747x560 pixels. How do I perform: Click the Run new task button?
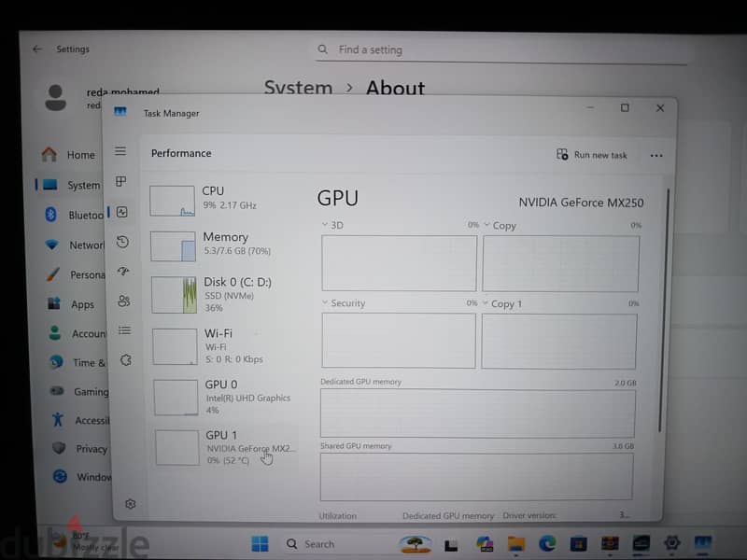592,155
